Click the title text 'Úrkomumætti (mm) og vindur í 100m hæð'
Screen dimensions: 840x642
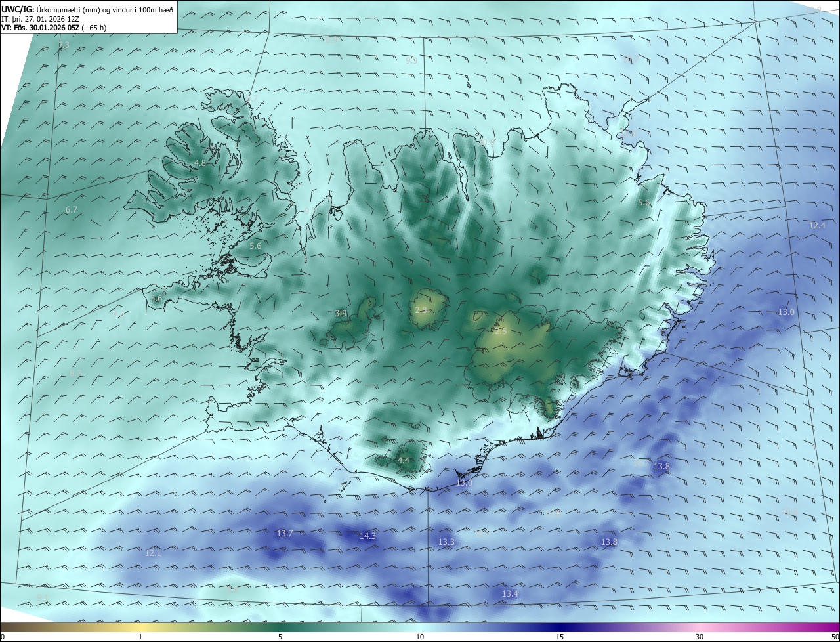[105, 9]
